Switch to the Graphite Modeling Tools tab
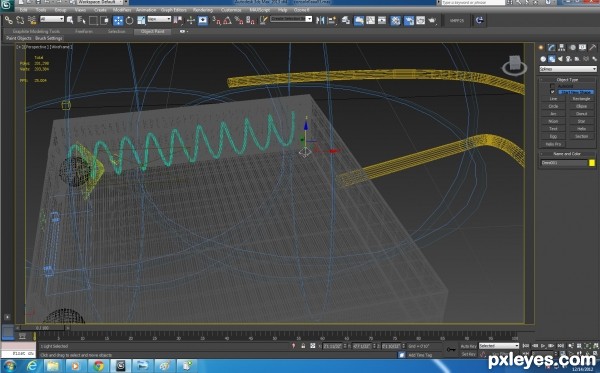 tap(37, 31)
